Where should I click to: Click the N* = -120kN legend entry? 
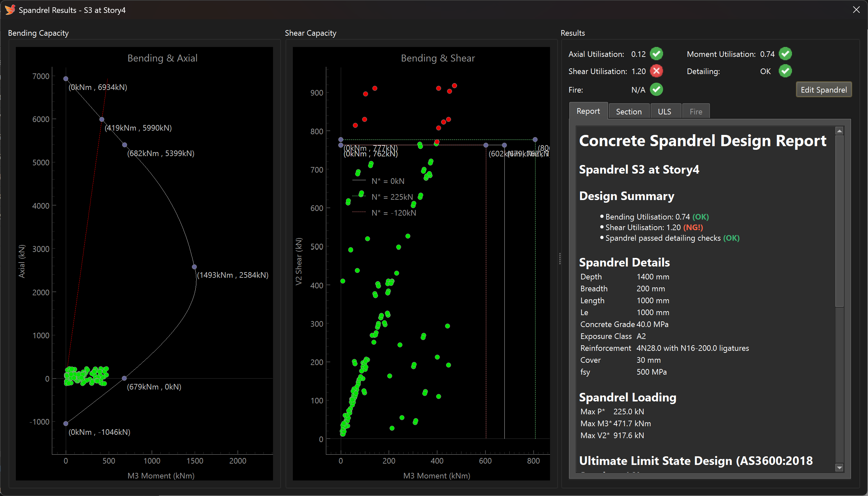[x=384, y=213]
